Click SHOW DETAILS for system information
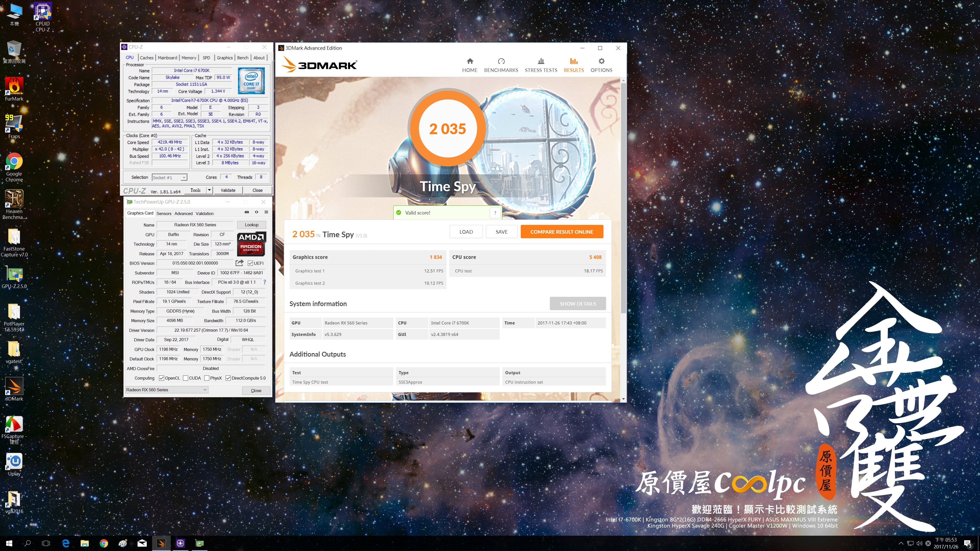Image resolution: width=980 pixels, height=551 pixels. (x=578, y=304)
